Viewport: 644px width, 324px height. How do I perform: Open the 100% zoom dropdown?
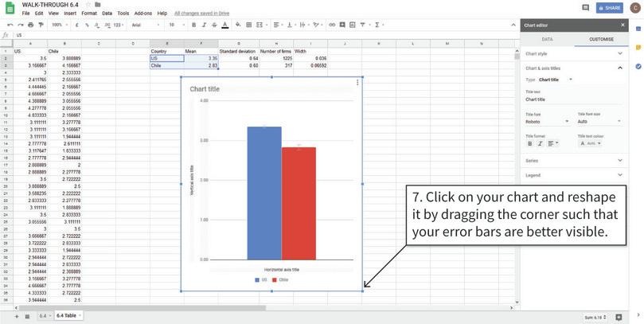[x=60, y=25]
